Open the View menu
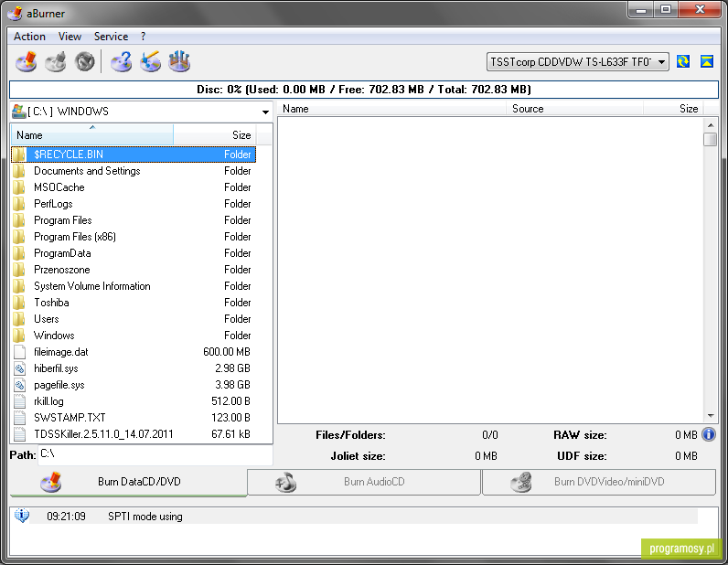This screenshot has height=565, width=728. tap(70, 37)
